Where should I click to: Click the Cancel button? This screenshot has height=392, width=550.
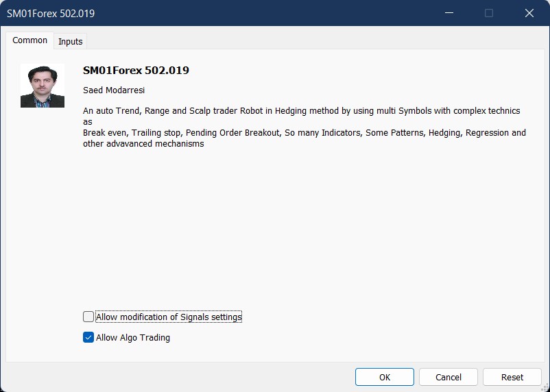pyautogui.click(x=449, y=377)
